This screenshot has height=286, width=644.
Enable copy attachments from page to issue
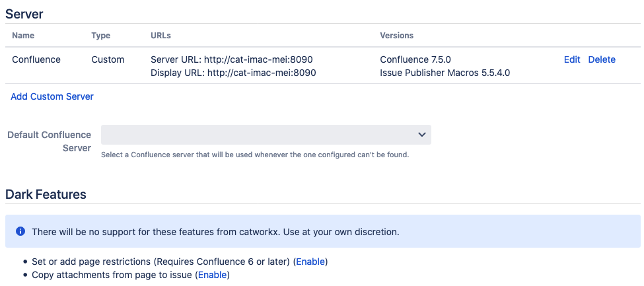(212, 275)
